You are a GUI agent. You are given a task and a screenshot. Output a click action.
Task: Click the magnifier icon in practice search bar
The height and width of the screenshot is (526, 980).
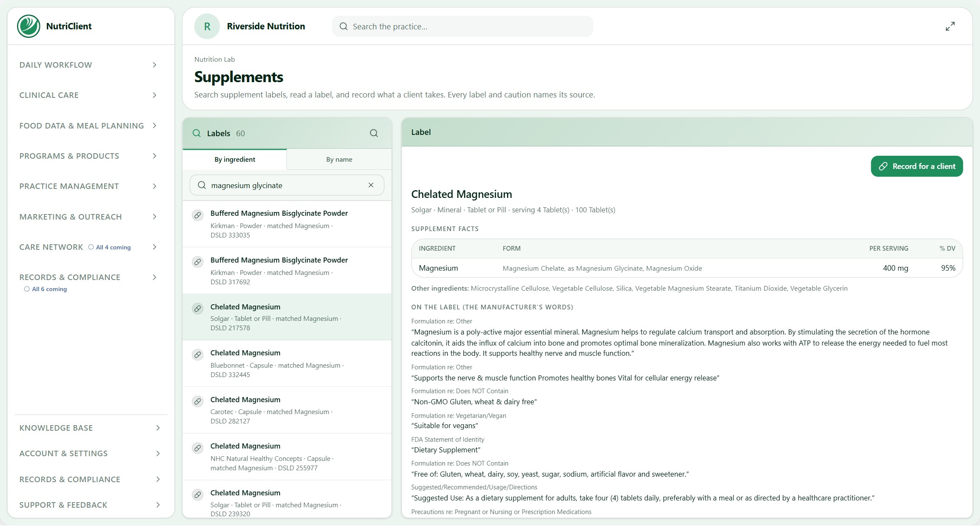[343, 26]
